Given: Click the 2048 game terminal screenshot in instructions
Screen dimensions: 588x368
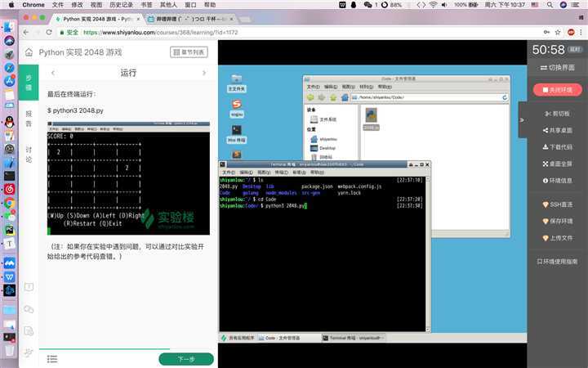Looking at the screenshot, I should coord(128,178).
